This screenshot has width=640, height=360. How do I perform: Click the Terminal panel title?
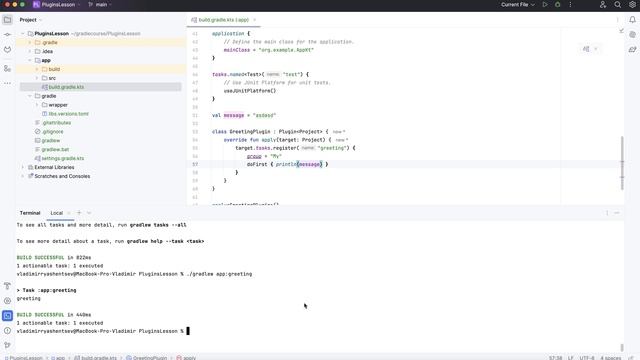tap(30, 213)
